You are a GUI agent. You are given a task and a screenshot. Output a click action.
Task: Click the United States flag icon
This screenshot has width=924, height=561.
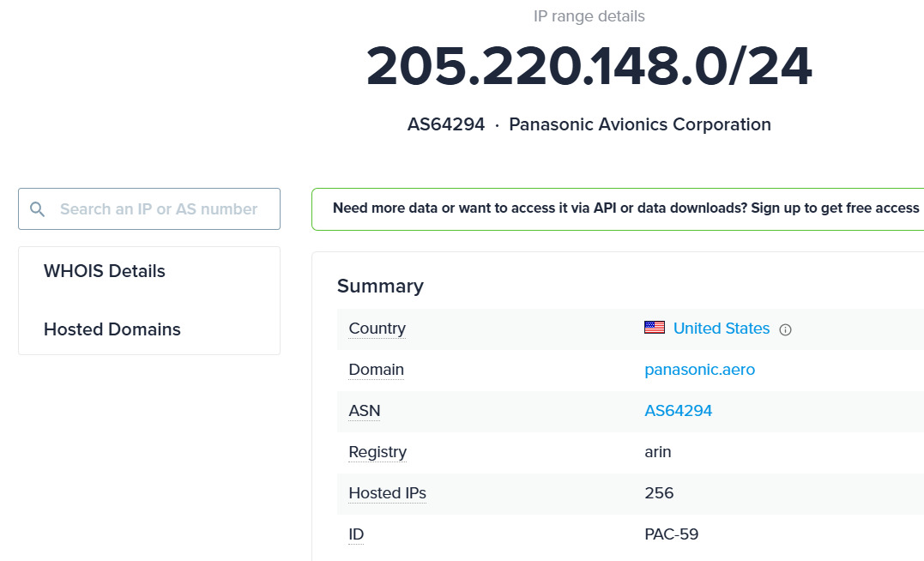(x=654, y=328)
